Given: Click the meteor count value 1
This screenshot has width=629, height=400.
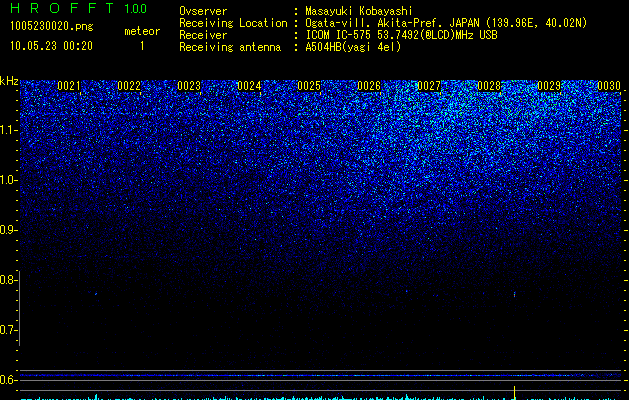Looking at the screenshot, I should pyautogui.click(x=142, y=46).
